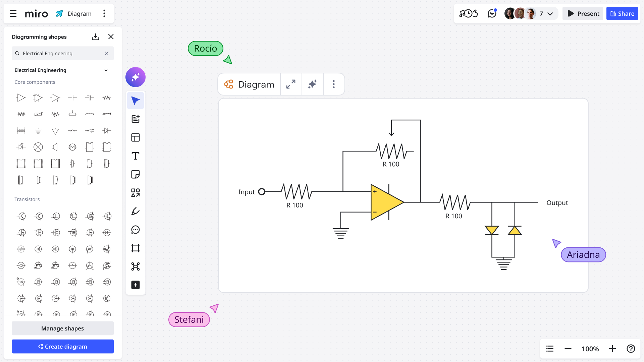Select the sticky note tool
The height and width of the screenshot is (362, 644).
[x=136, y=174]
